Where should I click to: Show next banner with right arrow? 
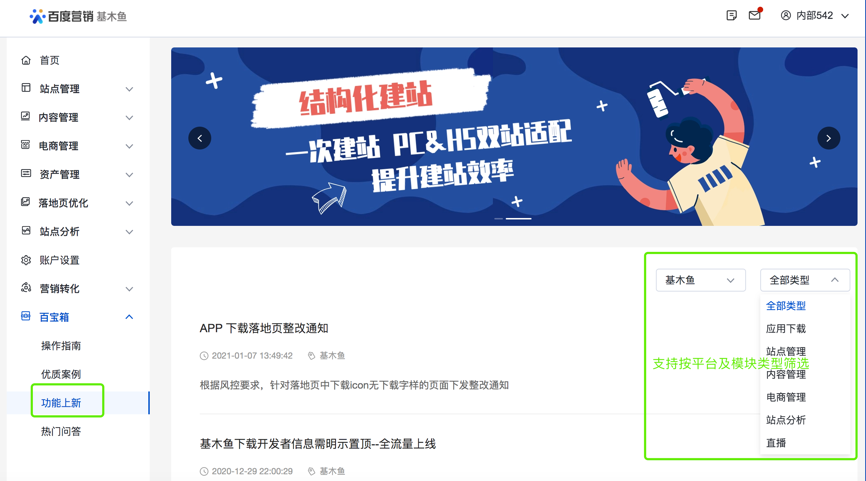828,138
